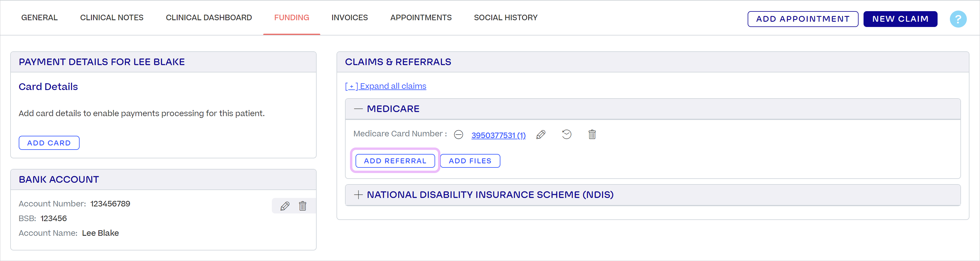Click the Add Referral button
The width and height of the screenshot is (980, 261).
click(395, 161)
